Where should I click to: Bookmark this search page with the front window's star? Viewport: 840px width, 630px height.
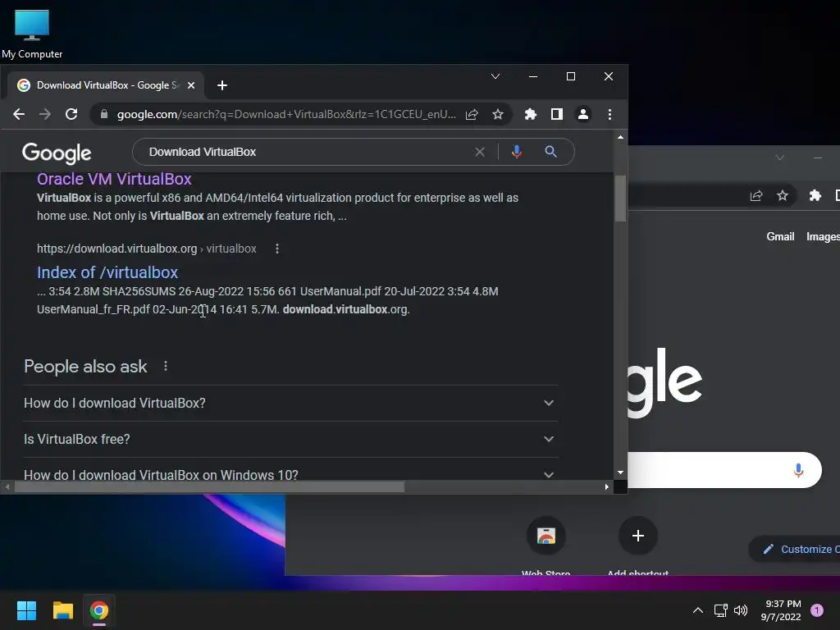[498, 114]
